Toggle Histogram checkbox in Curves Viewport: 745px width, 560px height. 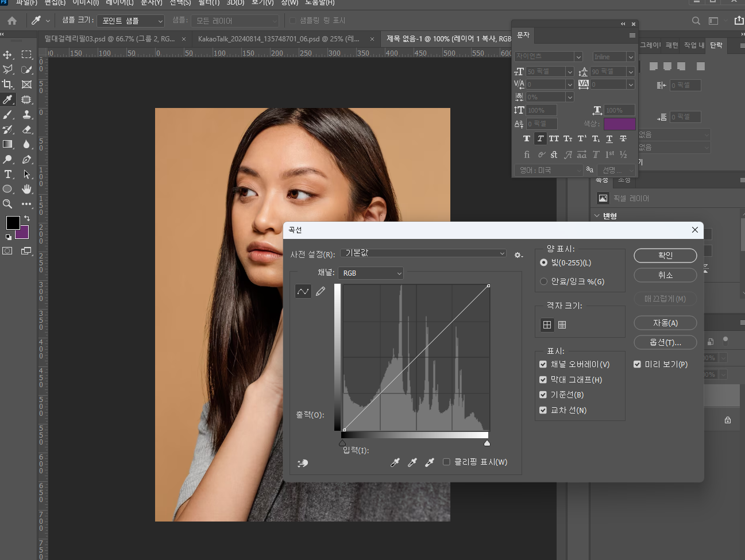pyautogui.click(x=543, y=380)
